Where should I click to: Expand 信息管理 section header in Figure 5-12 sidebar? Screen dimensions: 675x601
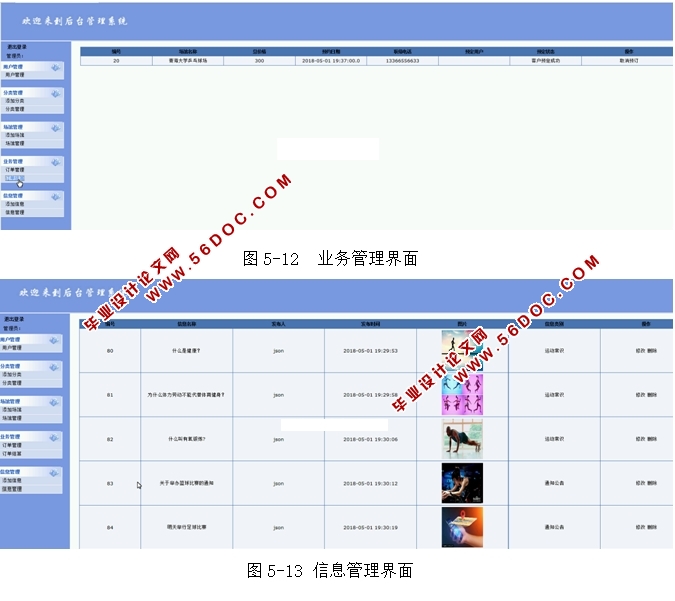pyautogui.click(x=32, y=196)
